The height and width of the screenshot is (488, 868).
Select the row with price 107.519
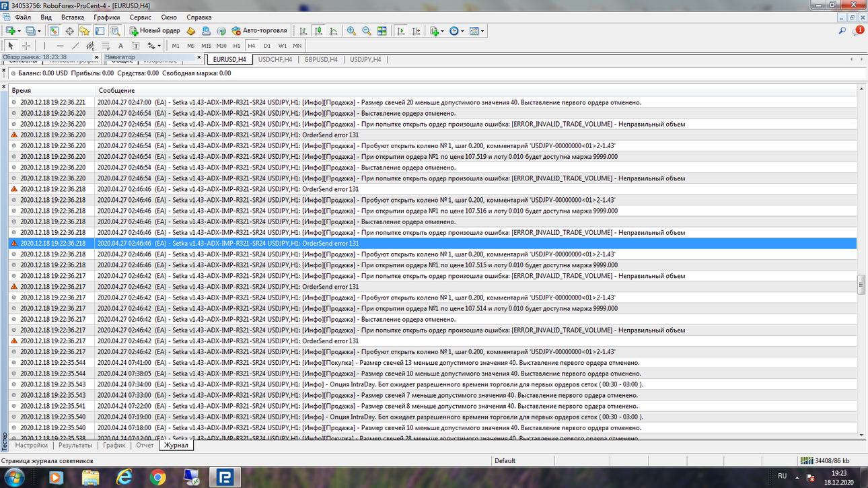(x=433, y=156)
